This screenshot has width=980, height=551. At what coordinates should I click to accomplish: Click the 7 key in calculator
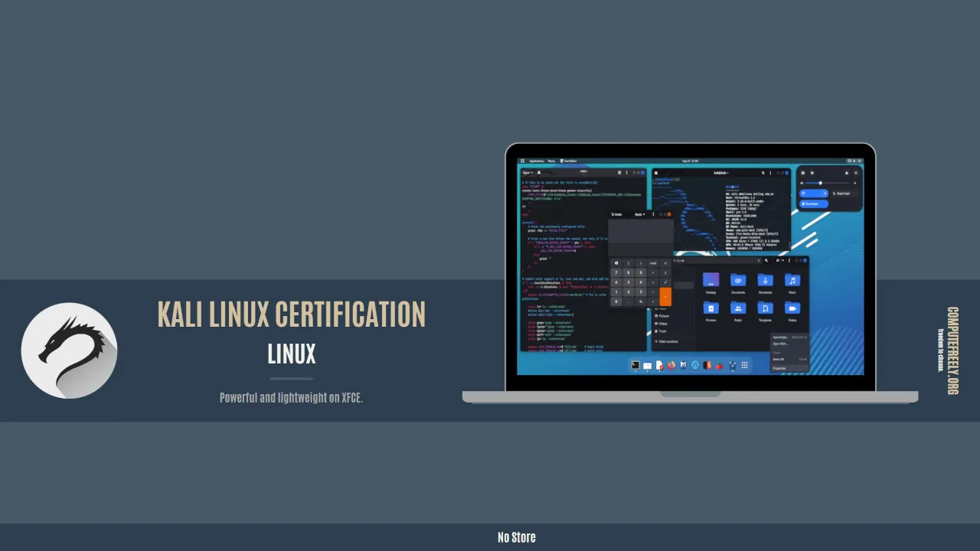[x=616, y=272]
